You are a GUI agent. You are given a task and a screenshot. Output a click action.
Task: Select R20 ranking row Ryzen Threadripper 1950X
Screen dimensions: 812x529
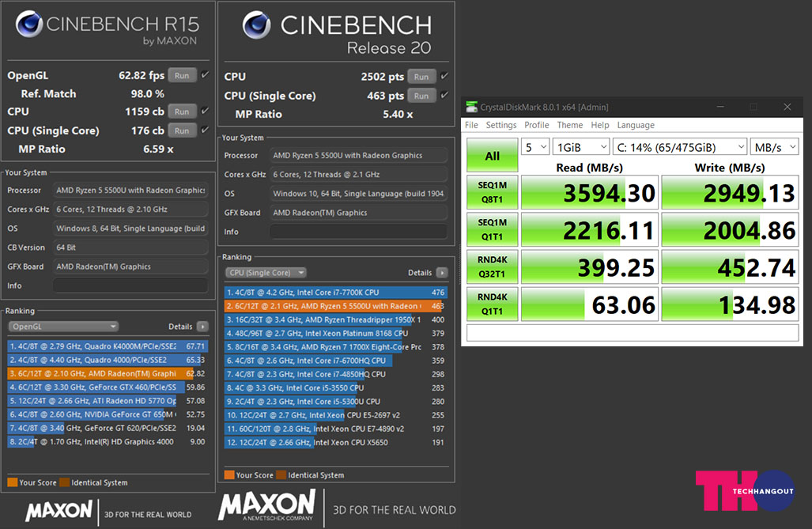pyautogui.click(x=335, y=319)
